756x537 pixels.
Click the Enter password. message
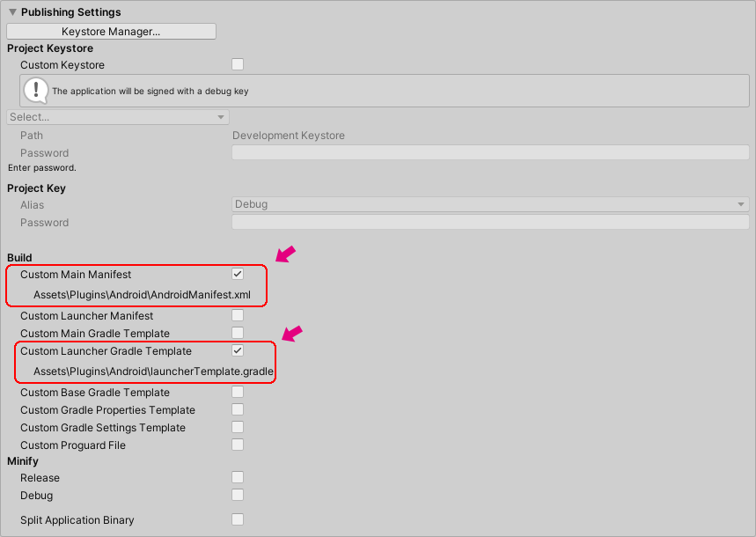pos(42,168)
